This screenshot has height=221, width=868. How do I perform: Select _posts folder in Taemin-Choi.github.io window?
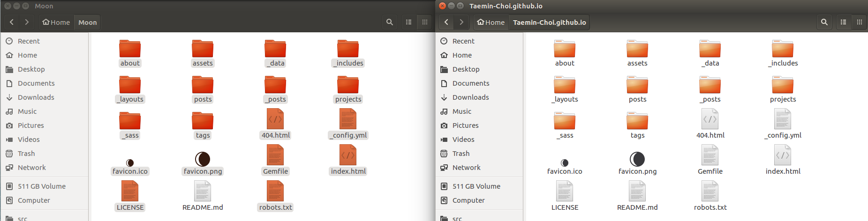pos(710,89)
